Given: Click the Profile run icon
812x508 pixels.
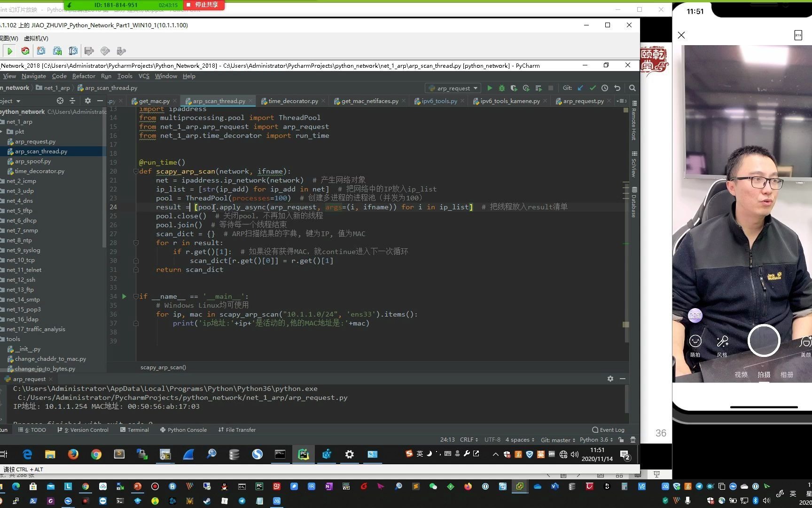Looking at the screenshot, I should [526, 88].
